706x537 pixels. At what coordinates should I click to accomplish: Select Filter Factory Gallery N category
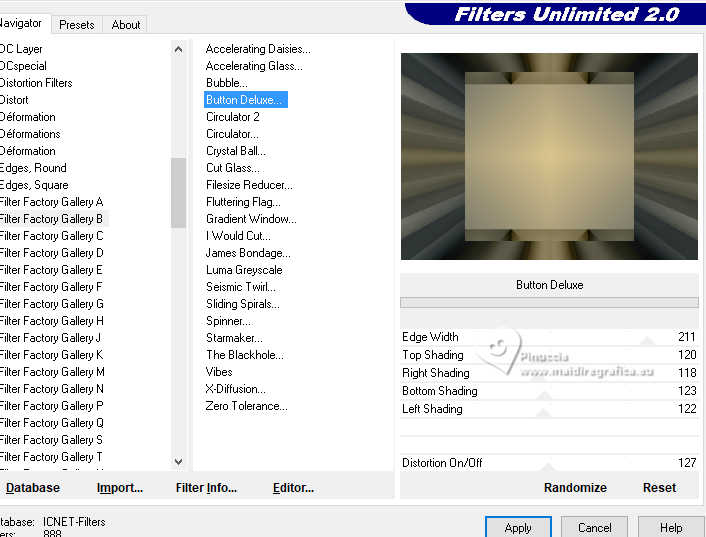coord(51,389)
